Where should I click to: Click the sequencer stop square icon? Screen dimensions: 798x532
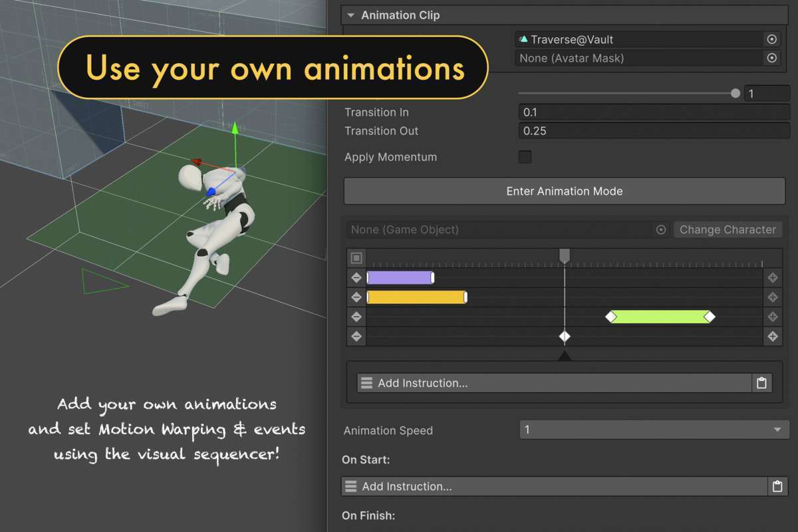356,258
